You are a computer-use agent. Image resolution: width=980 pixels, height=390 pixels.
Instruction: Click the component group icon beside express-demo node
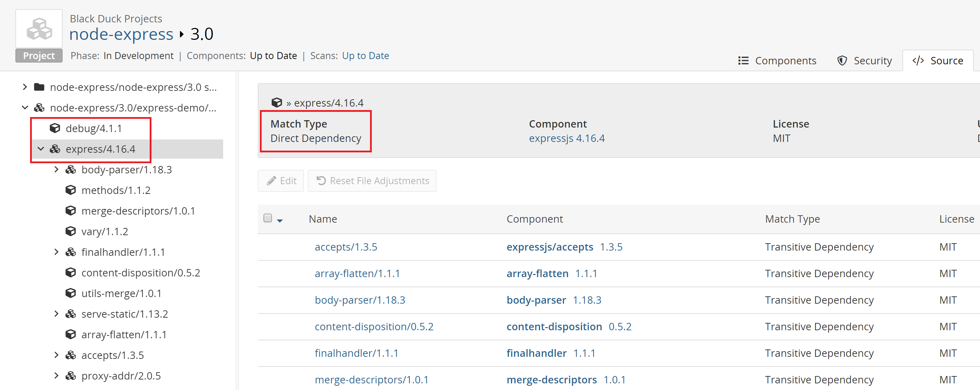(39, 108)
